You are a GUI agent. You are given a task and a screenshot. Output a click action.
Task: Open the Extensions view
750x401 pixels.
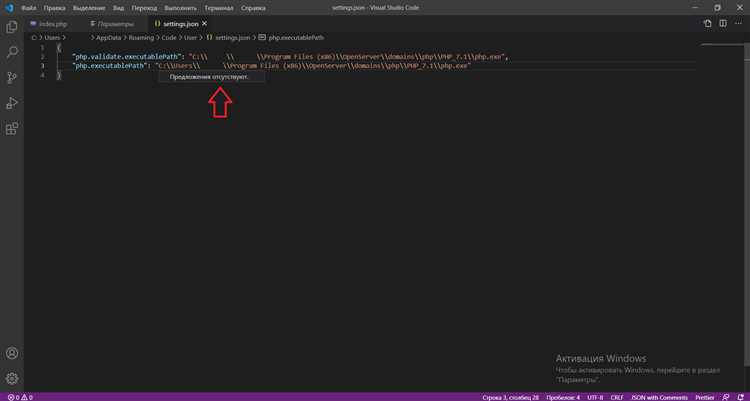(x=12, y=128)
